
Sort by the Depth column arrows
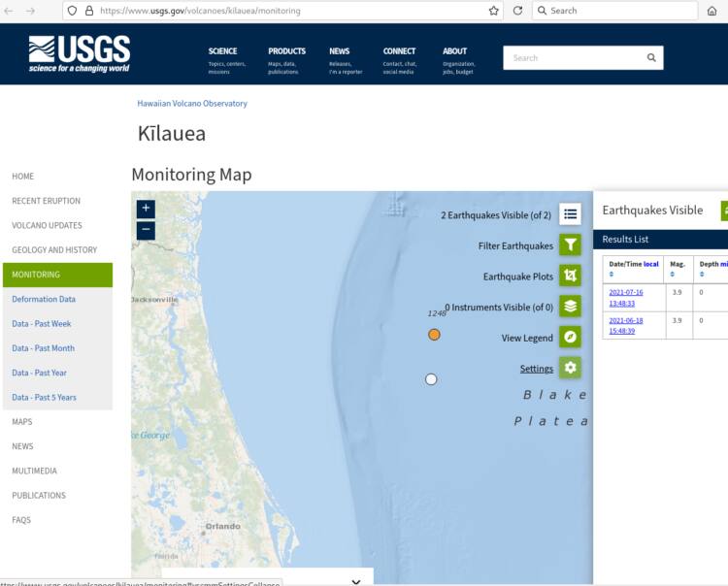point(702,275)
